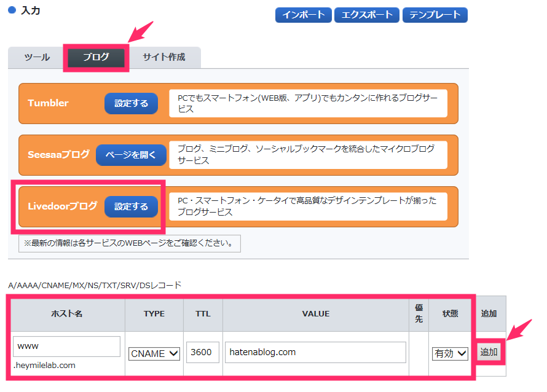Click the TYPE column header
The height and width of the screenshot is (392, 547).
pos(154,313)
